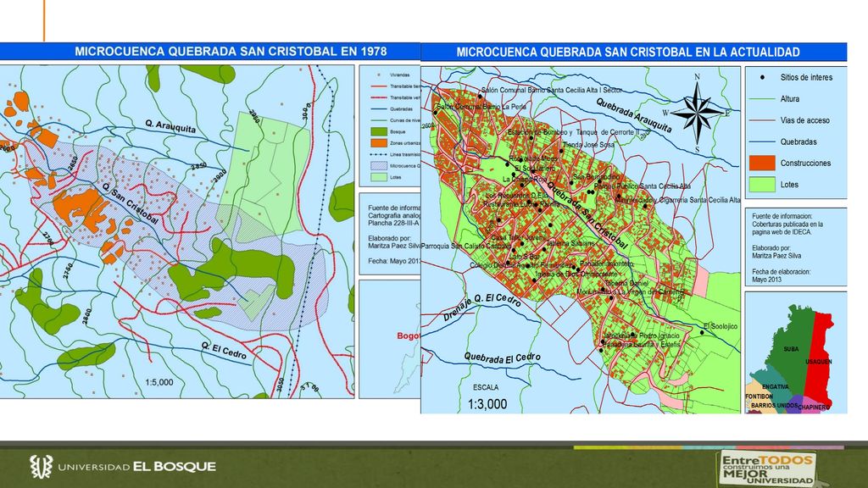Click the compass rose on the current map
Screen dimensions: 868x488
coord(697,114)
